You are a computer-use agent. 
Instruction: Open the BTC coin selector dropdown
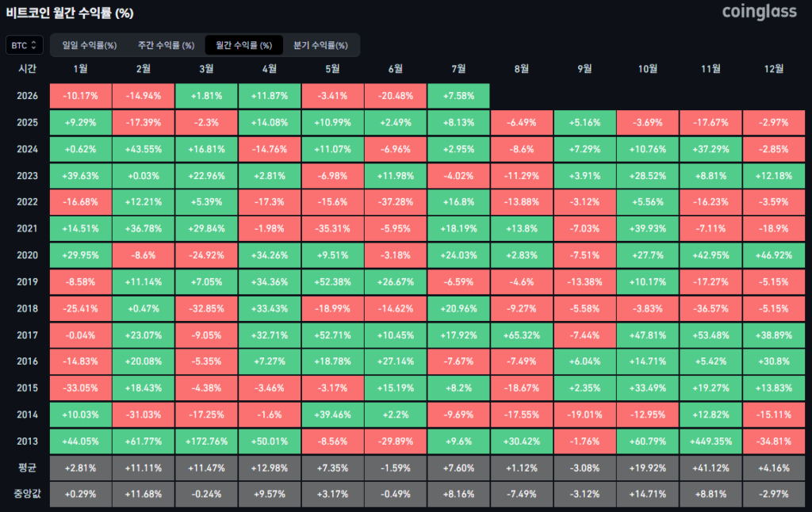coord(24,45)
